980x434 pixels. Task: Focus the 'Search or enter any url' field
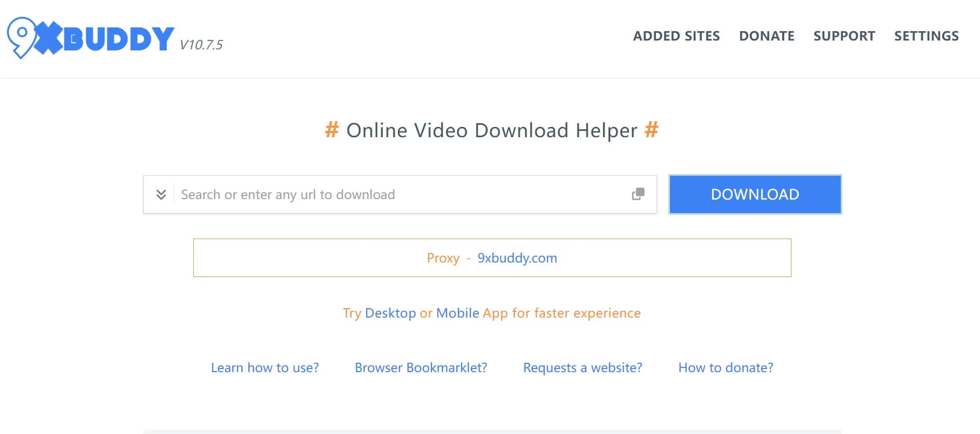point(400,194)
